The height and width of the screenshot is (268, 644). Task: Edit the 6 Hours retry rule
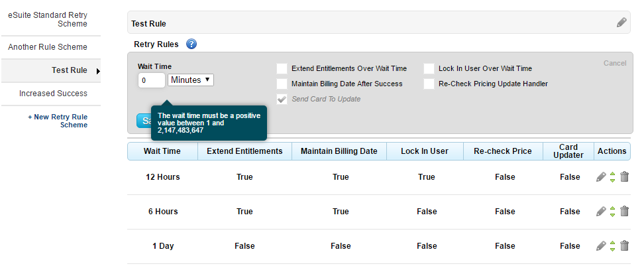point(601,212)
